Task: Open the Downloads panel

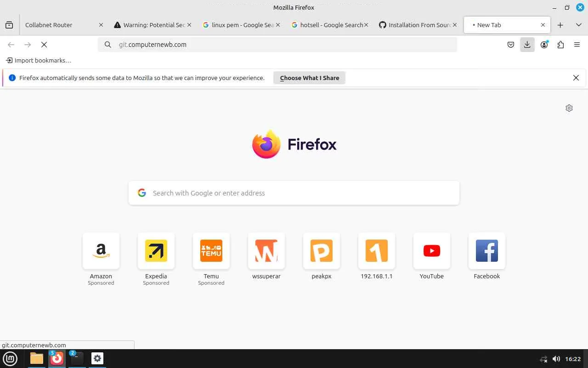Action: [527, 45]
